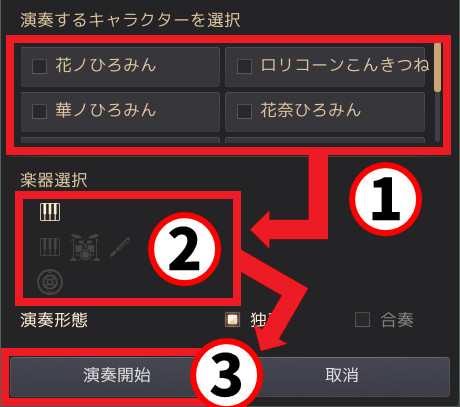Select the ロリコーンこんきつね character row
The image size is (460, 407).
point(325,66)
